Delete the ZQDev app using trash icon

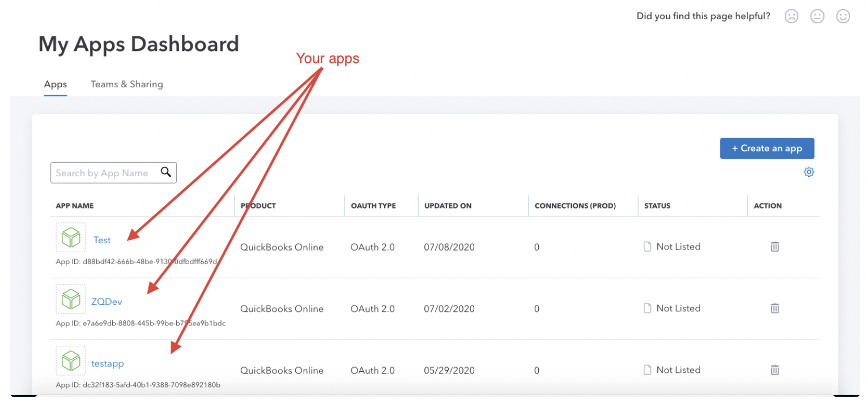point(775,308)
